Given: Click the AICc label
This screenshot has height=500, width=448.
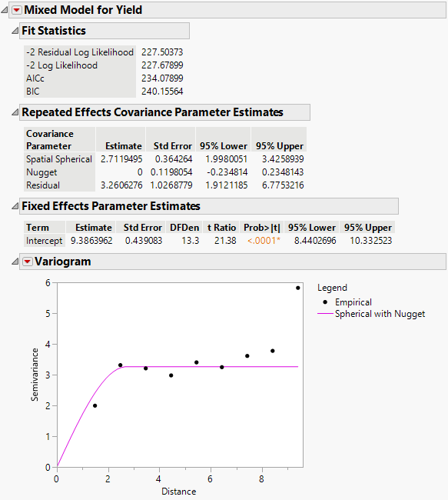Looking at the screenshot, I should [x=35, y=78].
